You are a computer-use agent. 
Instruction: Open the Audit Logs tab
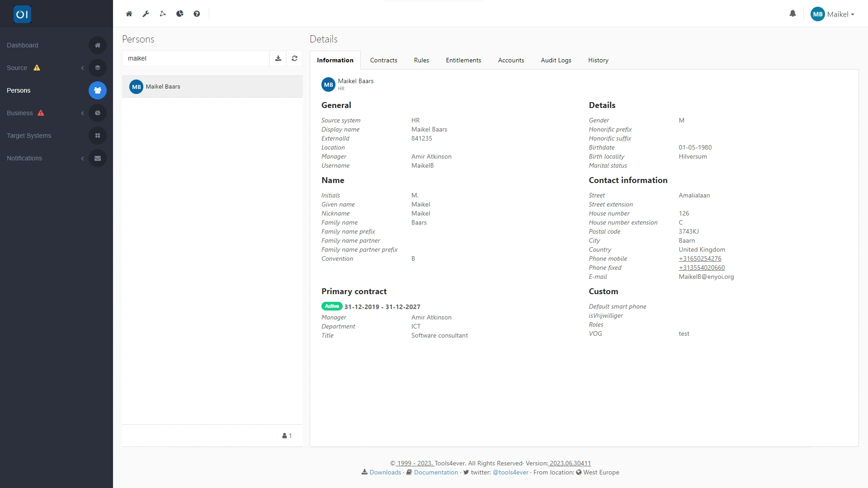[556, 60]
